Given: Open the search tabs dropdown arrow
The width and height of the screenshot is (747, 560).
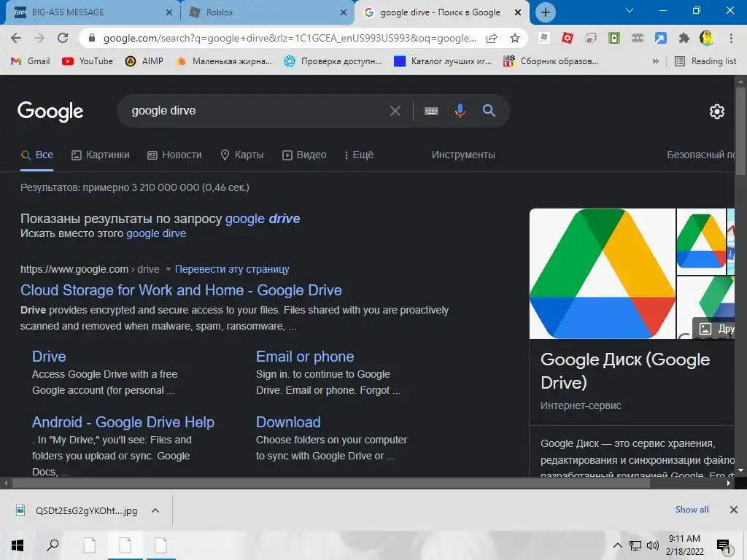Looking at the screenshot, I should [x=630, y=10].
